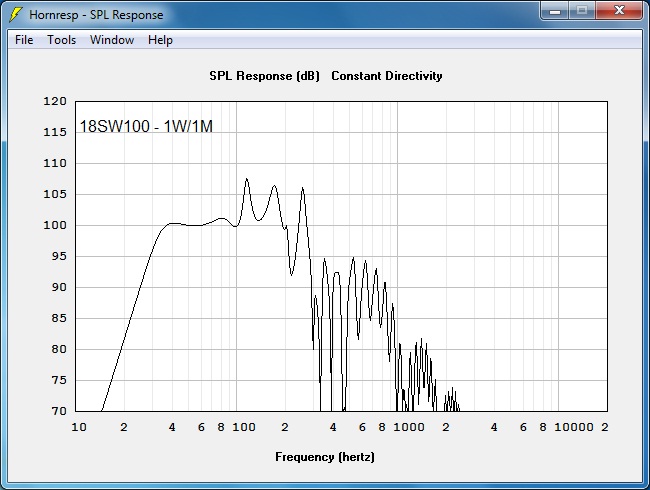Click the 90 dB y-axis value
The image size is (650, 490).
coord(59,287)
